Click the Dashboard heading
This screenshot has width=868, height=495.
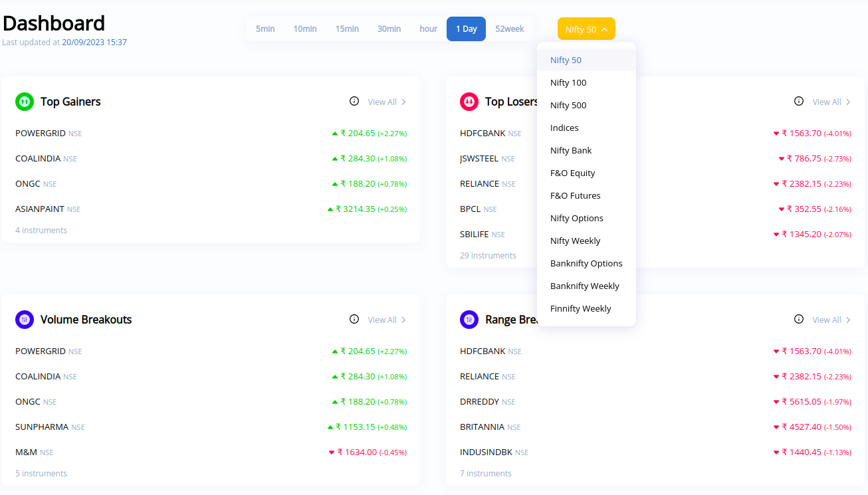click(54, 23)
